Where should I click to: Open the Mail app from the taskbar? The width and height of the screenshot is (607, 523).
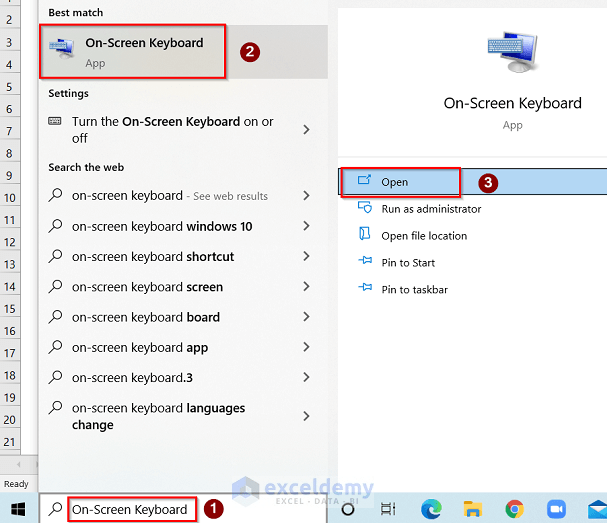pos(597,509)
